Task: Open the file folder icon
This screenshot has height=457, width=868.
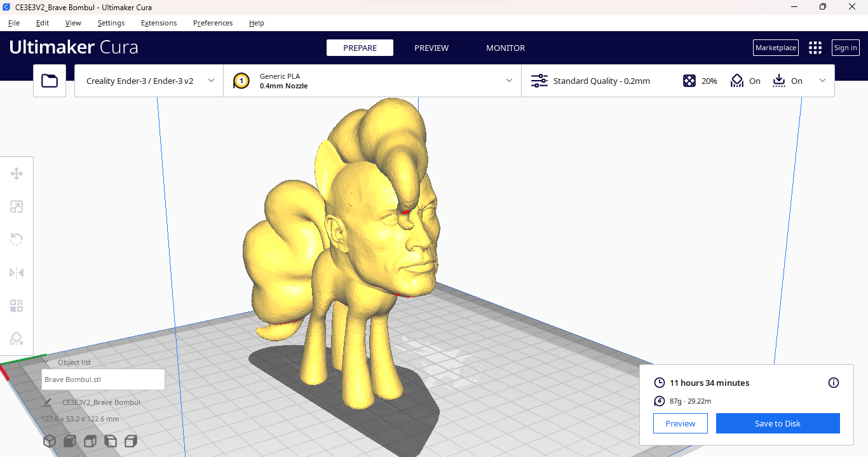Action: (x=50, y=81)
